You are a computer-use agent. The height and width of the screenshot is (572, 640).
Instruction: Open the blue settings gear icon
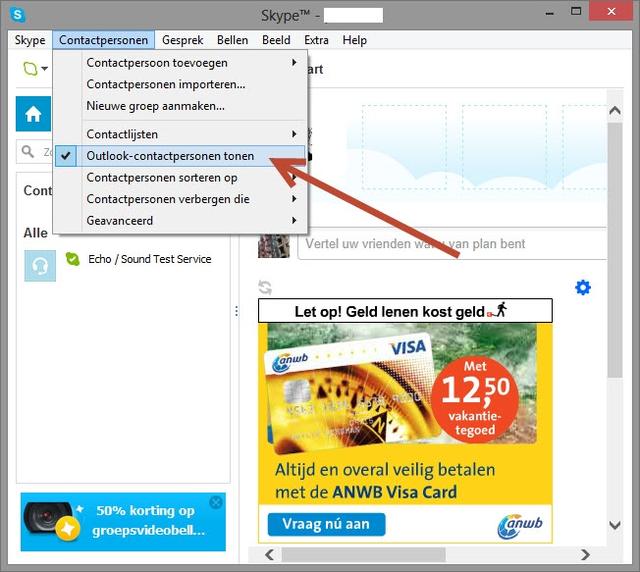click(582, 287)
